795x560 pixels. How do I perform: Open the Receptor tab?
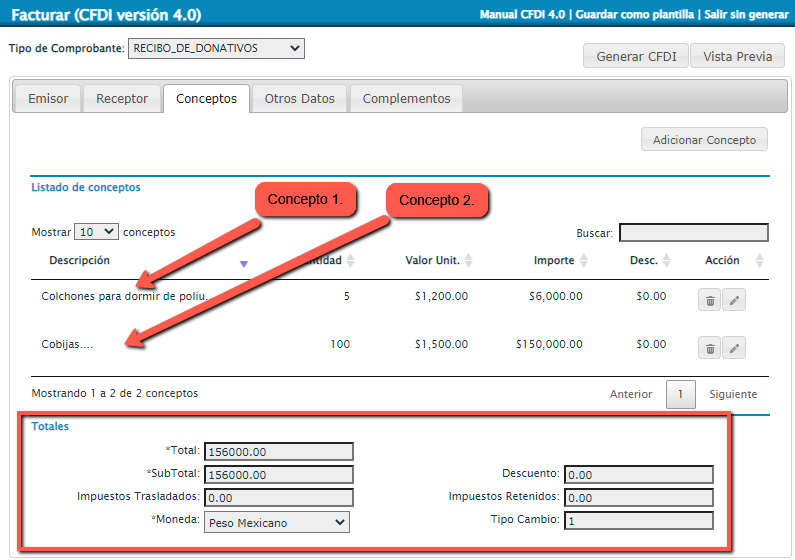[122, 99]
